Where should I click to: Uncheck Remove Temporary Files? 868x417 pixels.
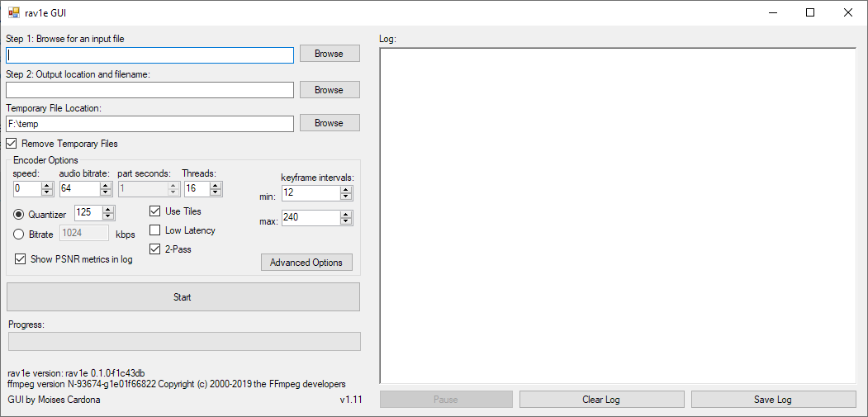tap(12, 144)
